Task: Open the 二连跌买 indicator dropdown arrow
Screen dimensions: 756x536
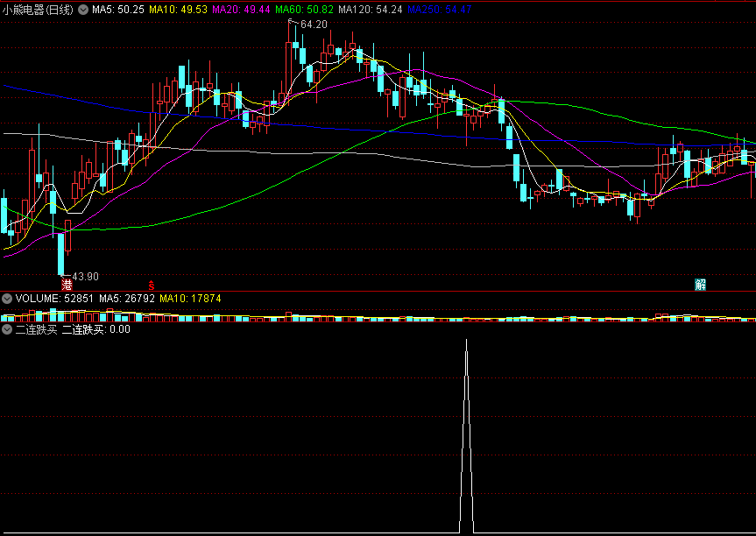Action: [7, 329]
